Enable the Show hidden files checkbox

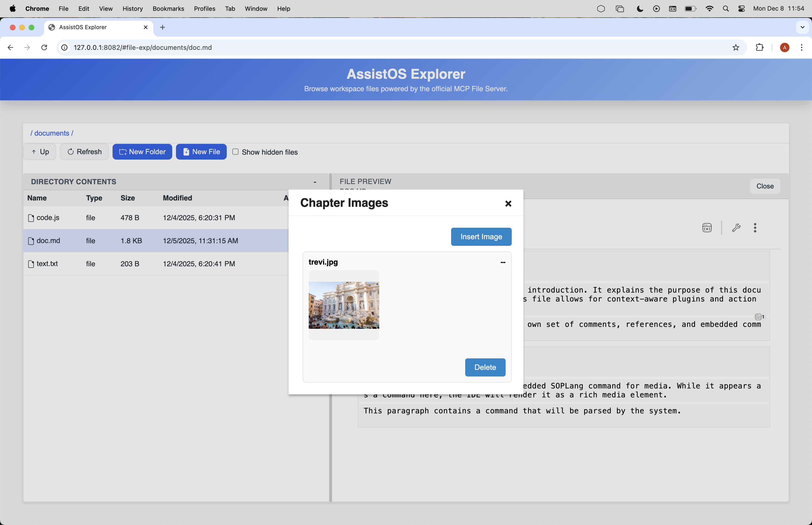[235, 152]
